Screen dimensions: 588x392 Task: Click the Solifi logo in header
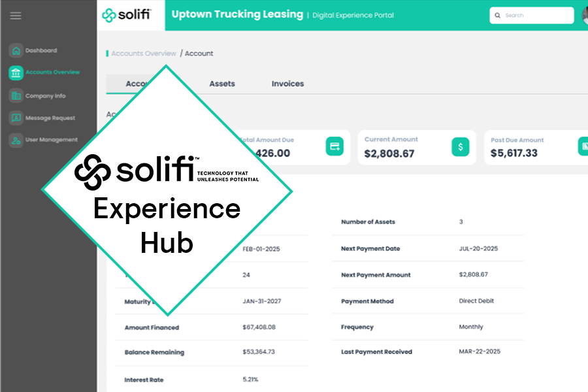(127, 15)
